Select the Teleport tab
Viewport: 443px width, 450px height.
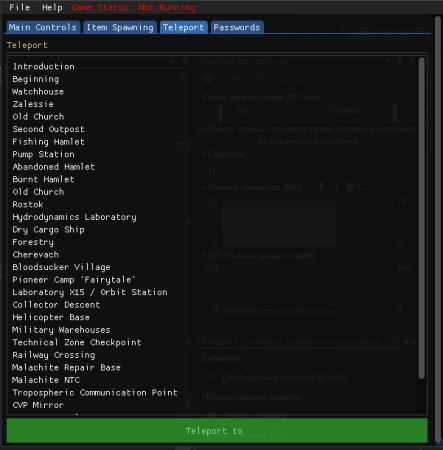point(183,27)
